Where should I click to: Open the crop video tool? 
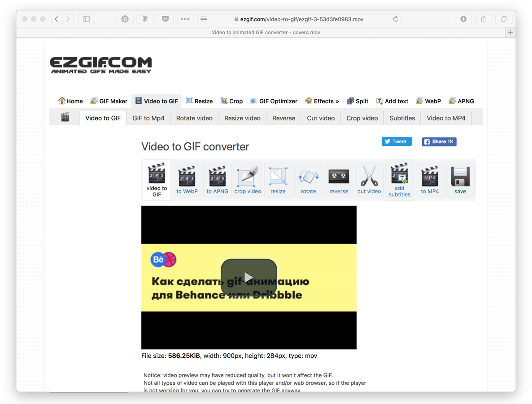coord(248,180)
